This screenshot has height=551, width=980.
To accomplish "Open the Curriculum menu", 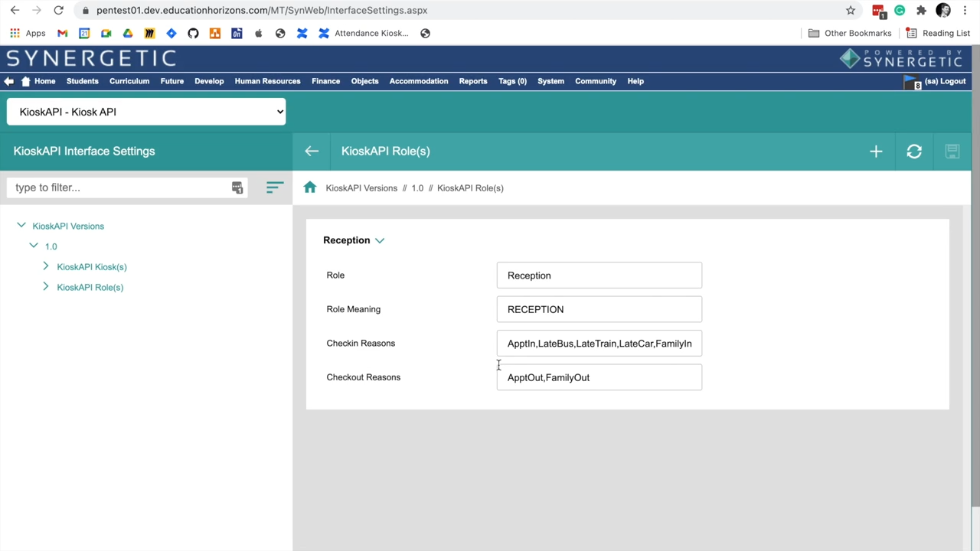I will tap(129, 81).
